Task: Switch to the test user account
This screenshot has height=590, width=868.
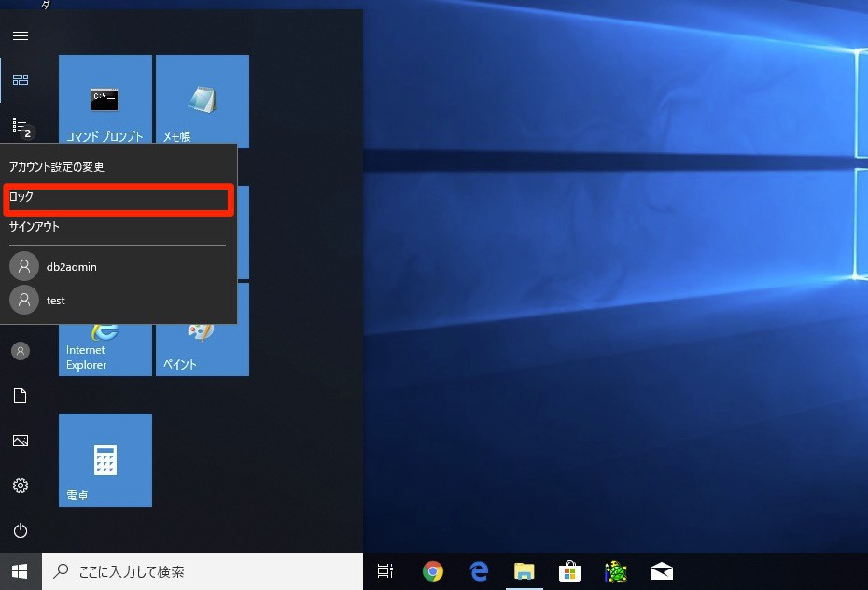Action: tap(119, 300)
